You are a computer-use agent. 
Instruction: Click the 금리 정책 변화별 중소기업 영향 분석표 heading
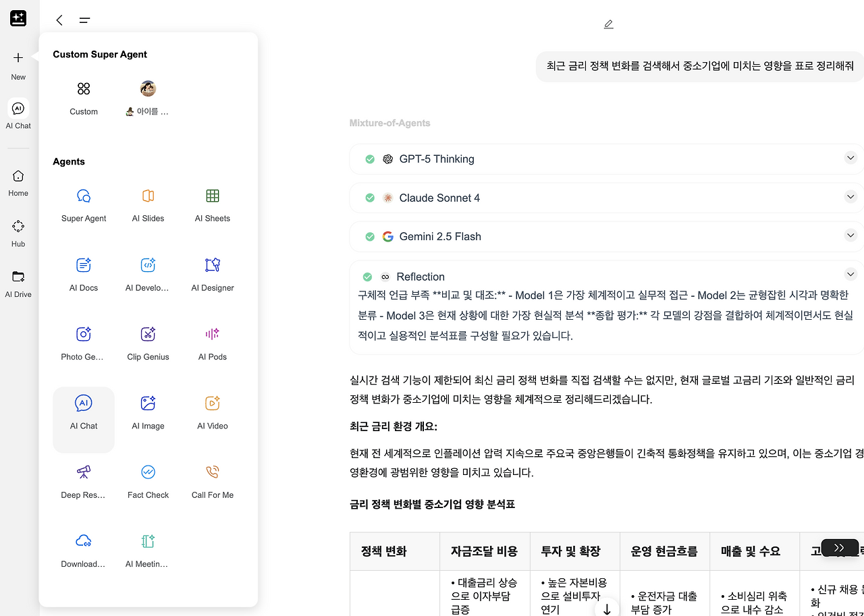432,504
